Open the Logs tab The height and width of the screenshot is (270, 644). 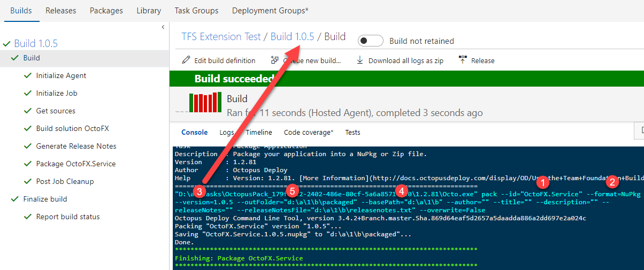227,133
